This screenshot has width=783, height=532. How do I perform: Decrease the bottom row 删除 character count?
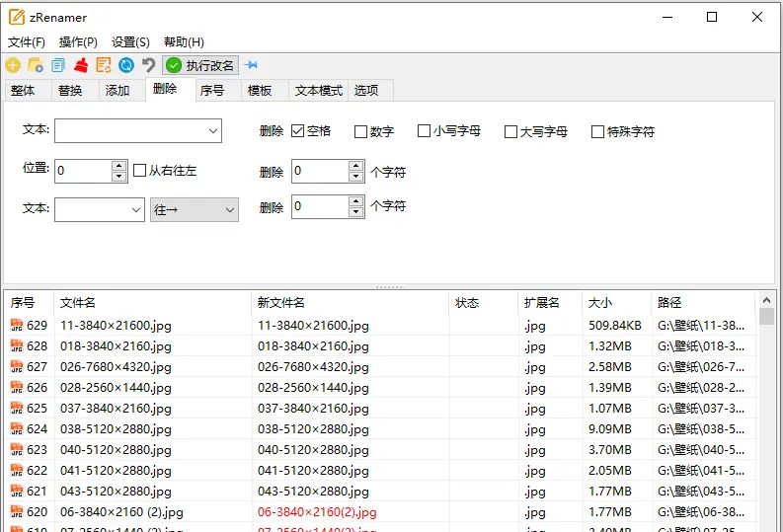pos(355,211)
